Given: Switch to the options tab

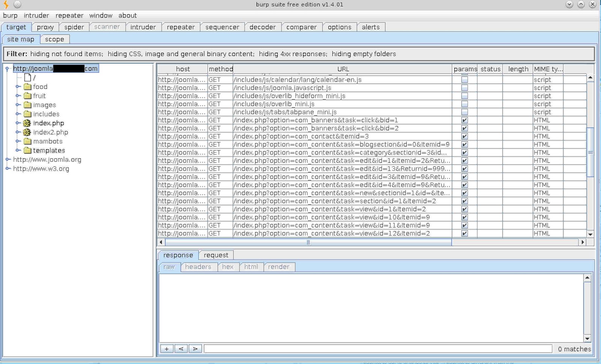Looking at the screenshot, I should [x=340, y=27].
